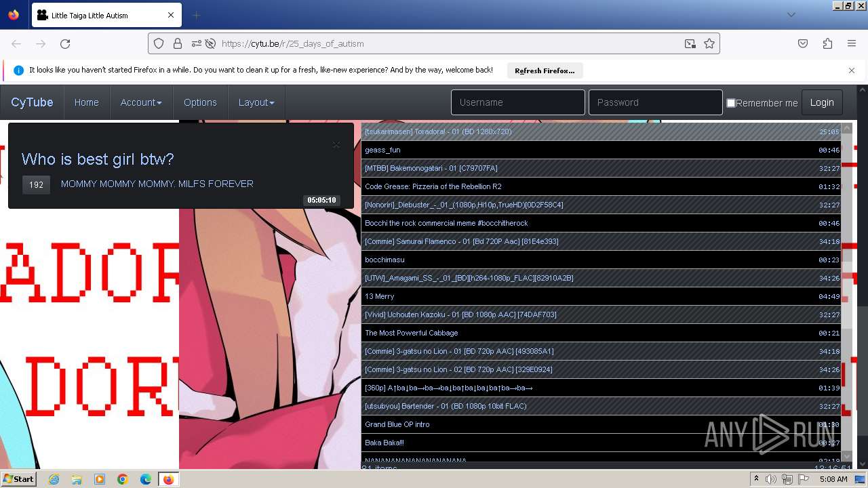Focus the Username input field

(x=518, y=102)
